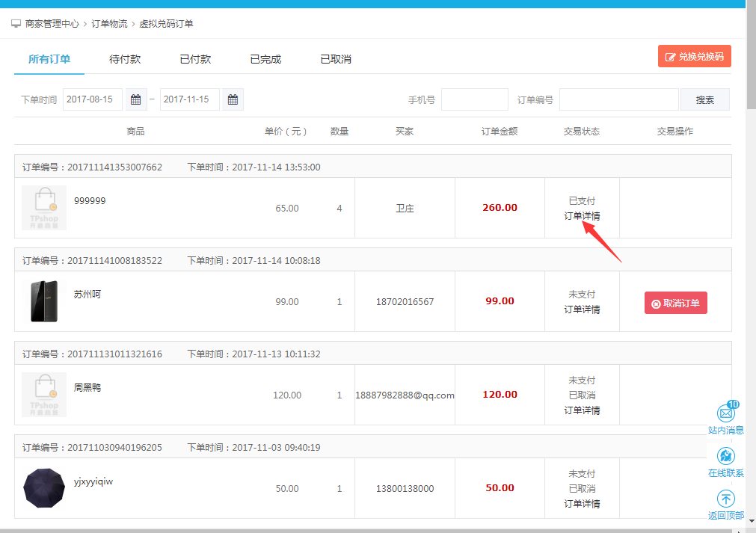Viewport: 756px width, 533px height.
Task: Switch to the 已付款 tab
Action: 195,59
